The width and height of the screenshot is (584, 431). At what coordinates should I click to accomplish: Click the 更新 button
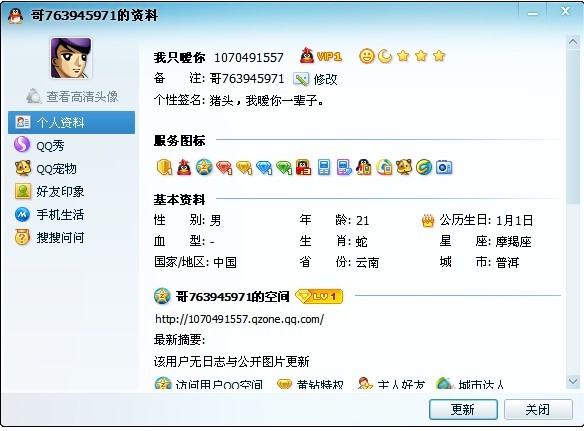463,409
